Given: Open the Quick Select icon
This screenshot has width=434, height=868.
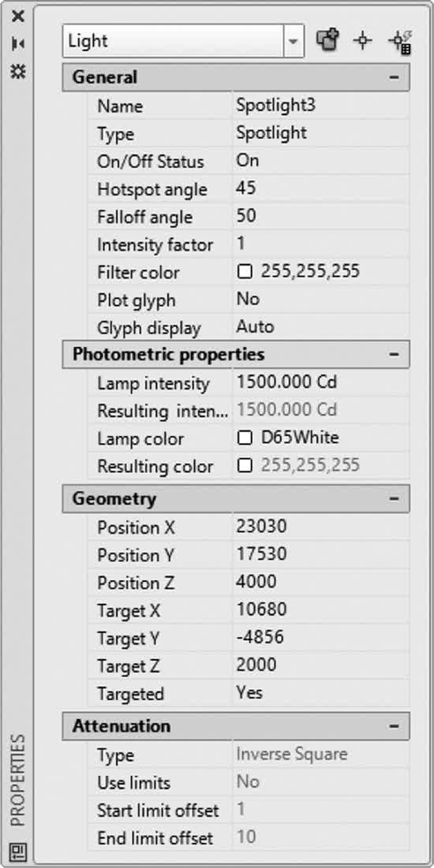Looking at the screenshot, I should click(399, 42).
